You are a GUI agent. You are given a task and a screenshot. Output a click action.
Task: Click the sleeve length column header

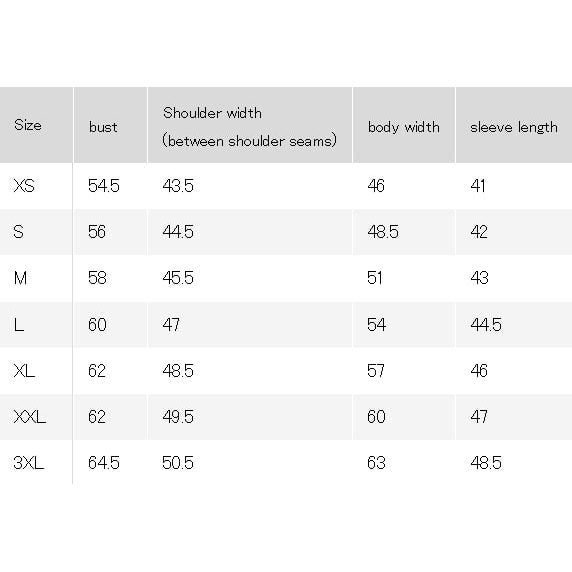[514, 127]
